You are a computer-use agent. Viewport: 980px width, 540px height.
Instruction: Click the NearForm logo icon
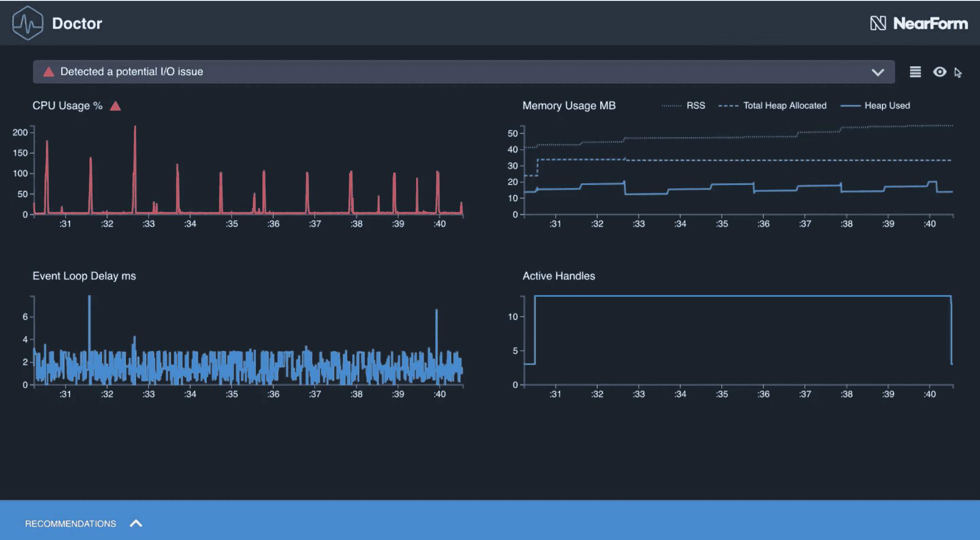pos(878,23)
